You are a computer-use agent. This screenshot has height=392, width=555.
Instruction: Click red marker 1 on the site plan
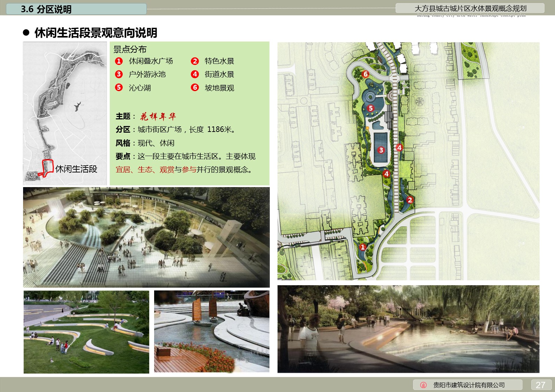[363, 247]
